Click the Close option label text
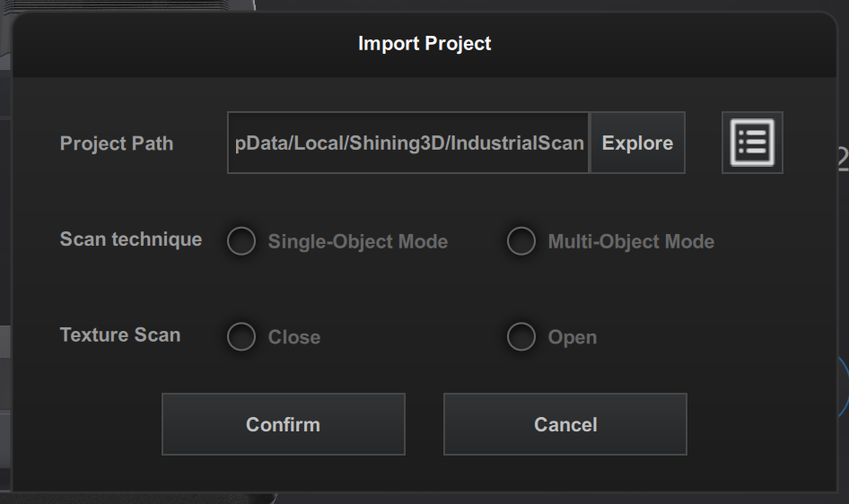 pyautogui.click(x=293, y=338)
